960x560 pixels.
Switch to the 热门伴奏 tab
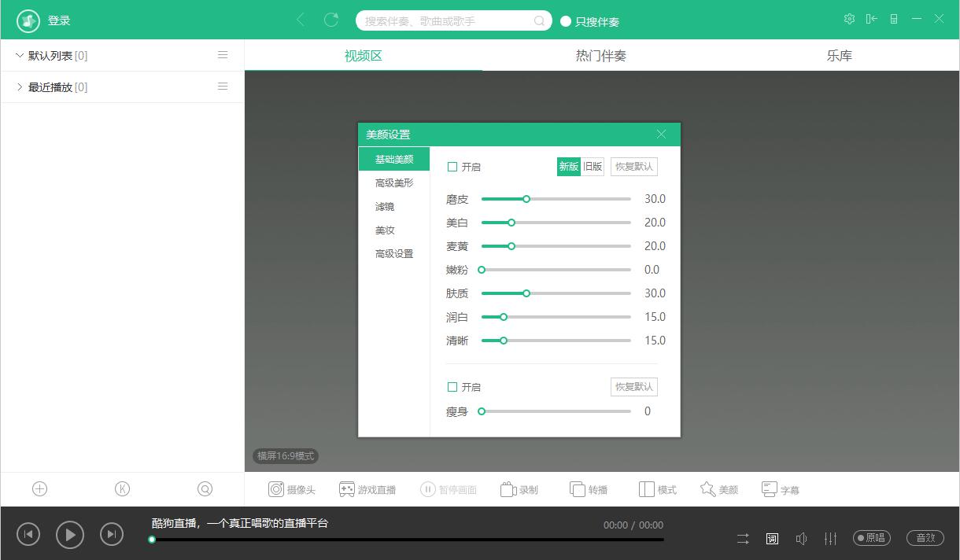(601, 56)
